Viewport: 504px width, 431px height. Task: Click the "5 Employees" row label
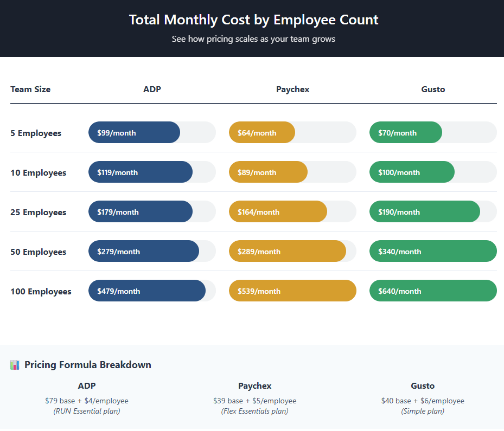36,133
